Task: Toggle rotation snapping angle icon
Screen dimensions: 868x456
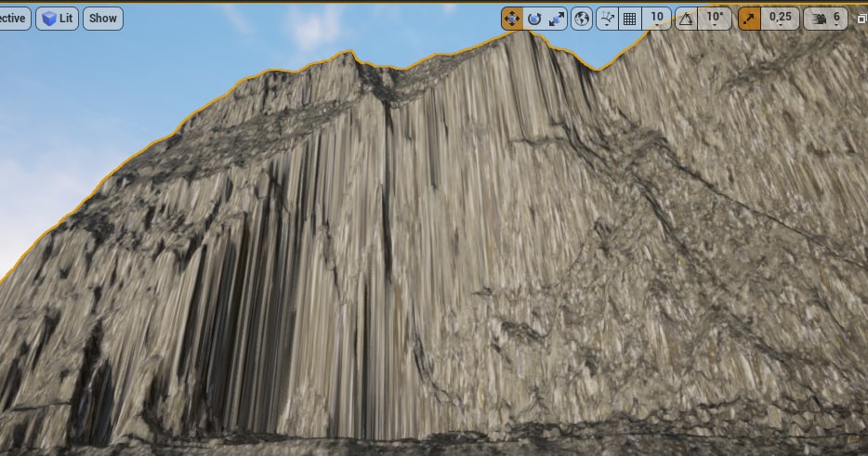Action: click(x=686, y=19)
